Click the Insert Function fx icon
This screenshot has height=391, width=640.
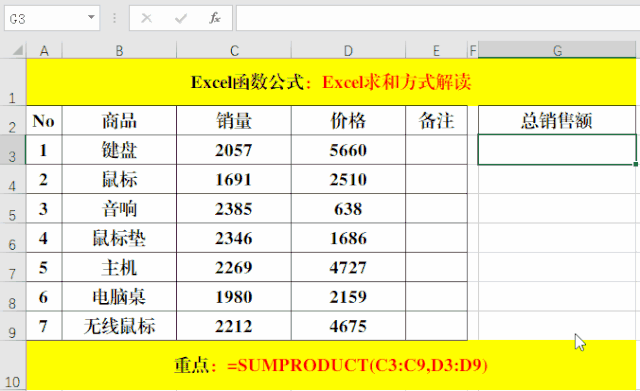[x=215, y=18]
